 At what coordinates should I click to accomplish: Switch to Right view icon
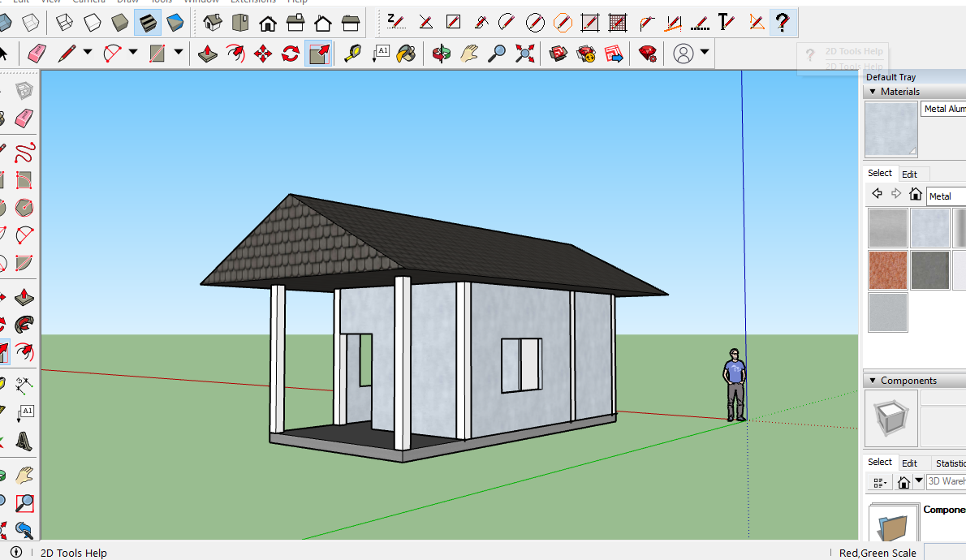click(x=295, y=24)
